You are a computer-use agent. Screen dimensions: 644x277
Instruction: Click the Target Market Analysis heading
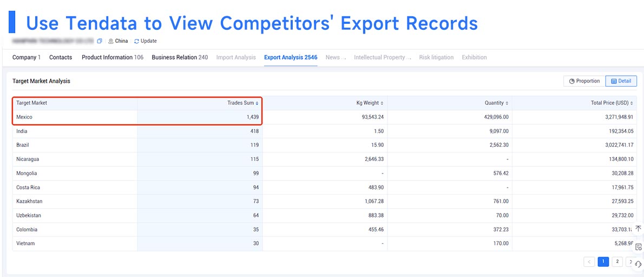click(x=41, y=81)
